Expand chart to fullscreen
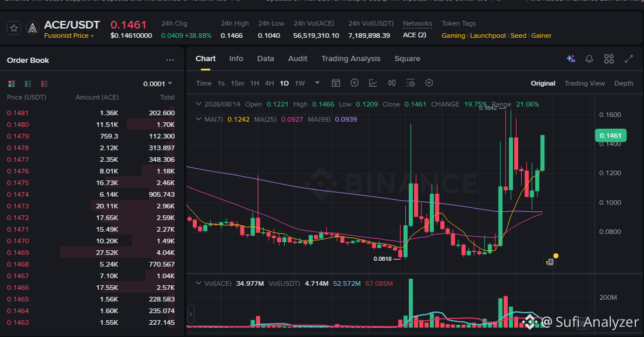The height and width of the screenshot is (337, 644). [629, 59]
